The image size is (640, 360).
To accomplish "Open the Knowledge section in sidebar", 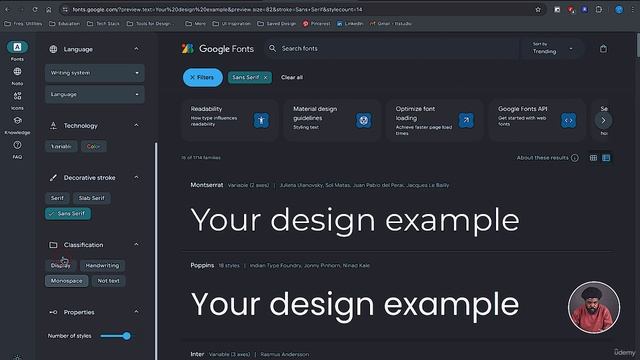I will click(x=17, y=125).
